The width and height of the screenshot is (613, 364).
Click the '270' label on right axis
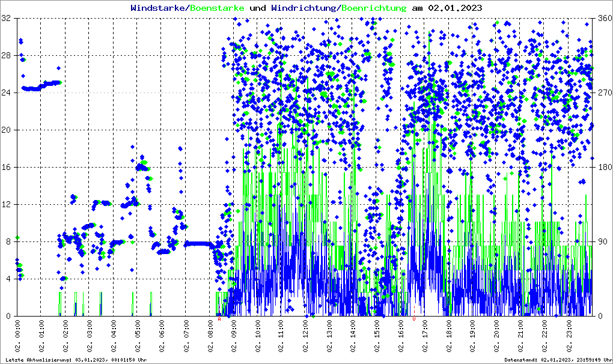coord(604,93)
